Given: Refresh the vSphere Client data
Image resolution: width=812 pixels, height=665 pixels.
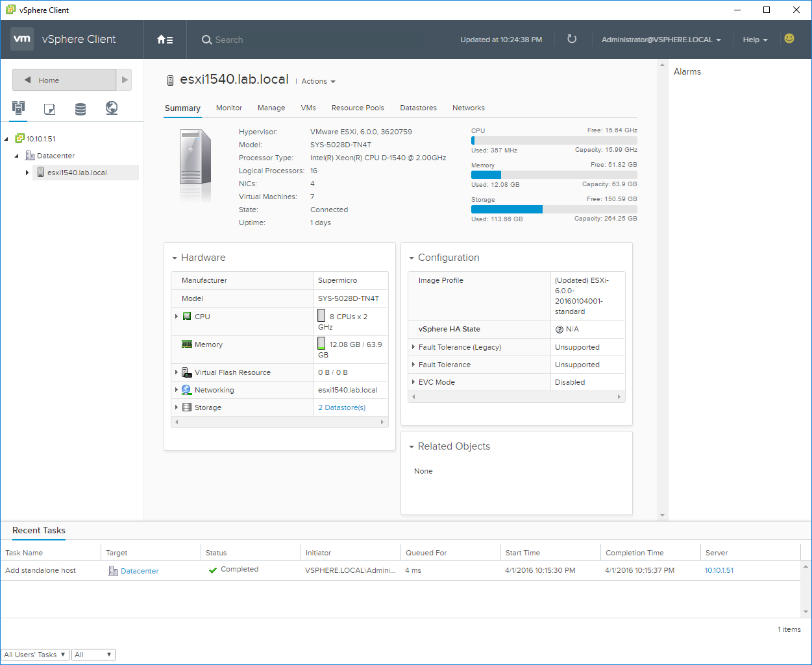Looking at the screenshot, I should [572, 39].
